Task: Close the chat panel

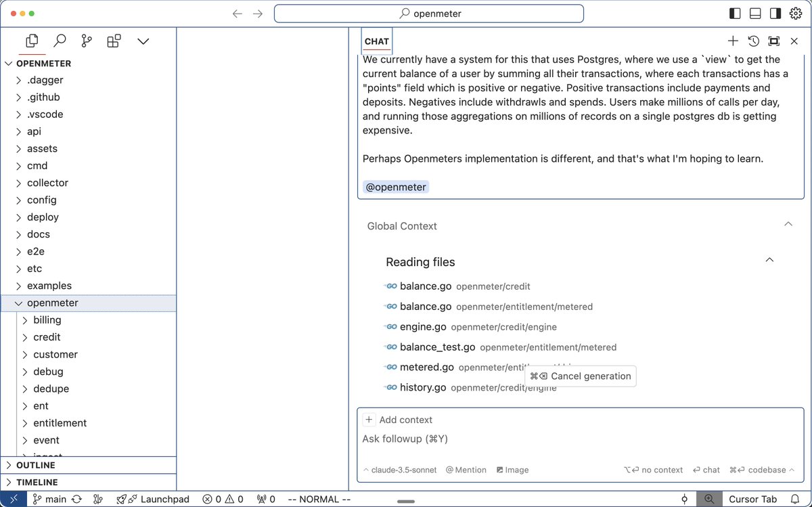Action: click(x=794, y=41)
